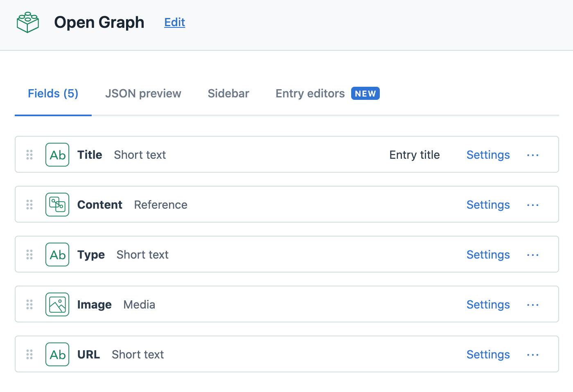Click the Open Graph content type icon

coord(27,22)
